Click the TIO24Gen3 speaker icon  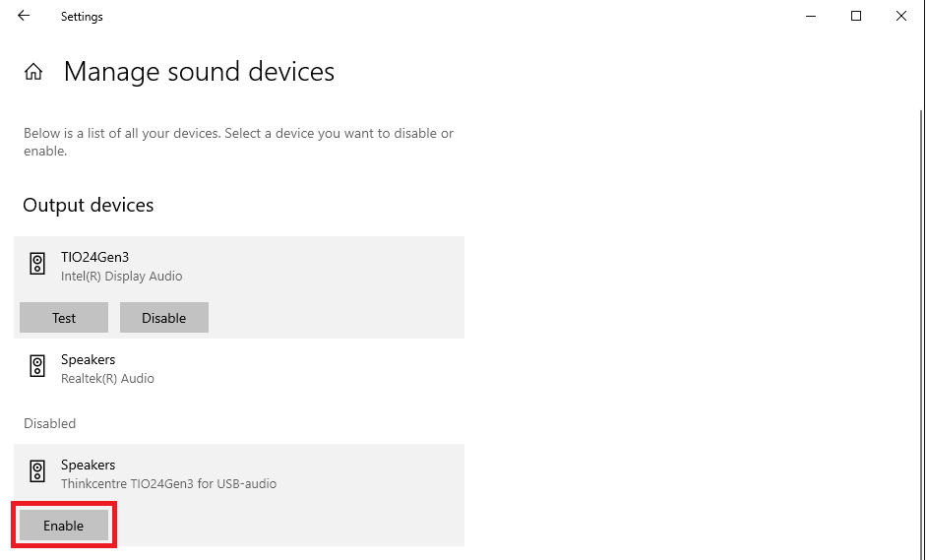click(37, 264)
